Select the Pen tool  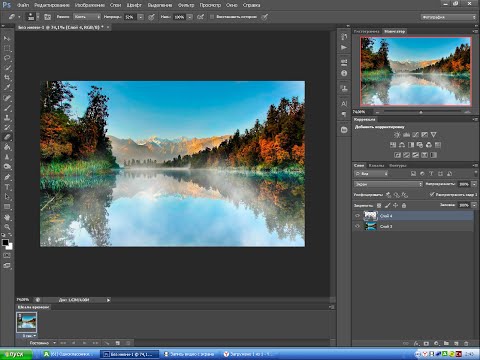(x=7, y=177)
